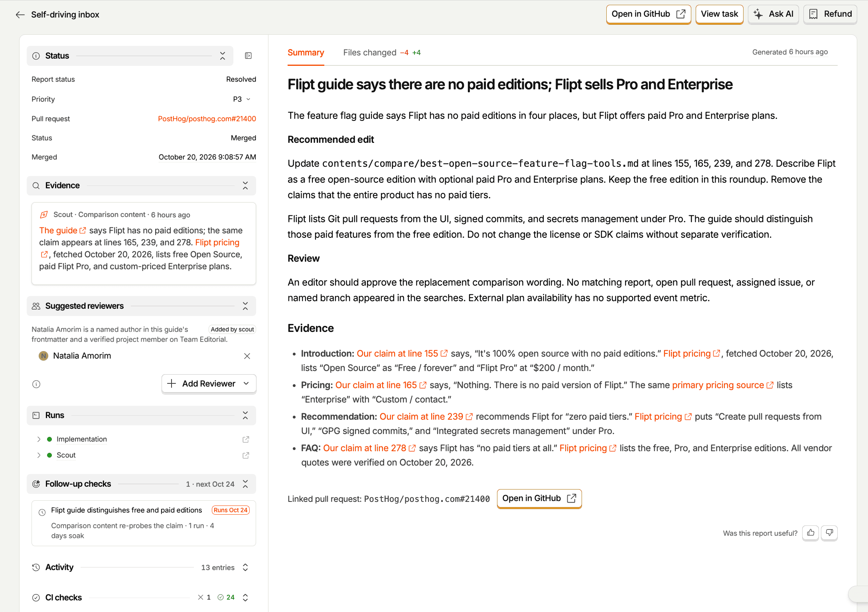Click the clock icon in follow-up check card
This screenshot has width=868, height=612.
click(42, 513)
